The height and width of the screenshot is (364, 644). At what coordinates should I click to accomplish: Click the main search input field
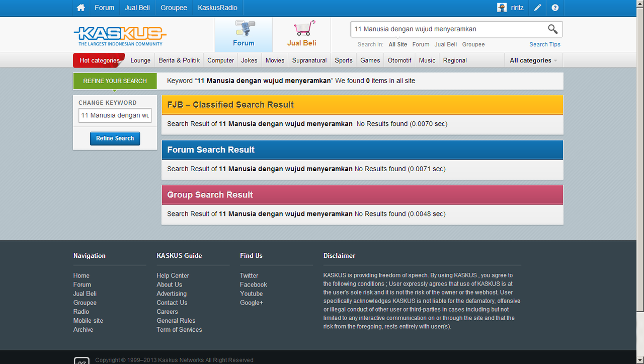coord(448,29)
